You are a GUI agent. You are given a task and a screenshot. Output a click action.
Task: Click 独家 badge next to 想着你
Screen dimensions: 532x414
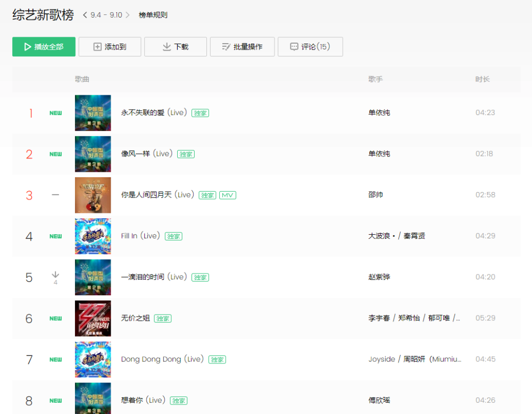click(x=178, y=400)
